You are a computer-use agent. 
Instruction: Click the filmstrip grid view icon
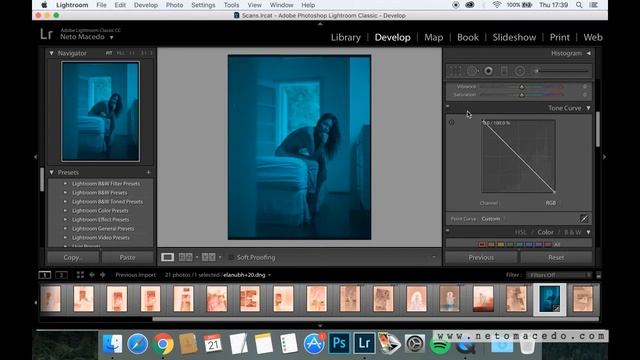(x=80, y=275)
